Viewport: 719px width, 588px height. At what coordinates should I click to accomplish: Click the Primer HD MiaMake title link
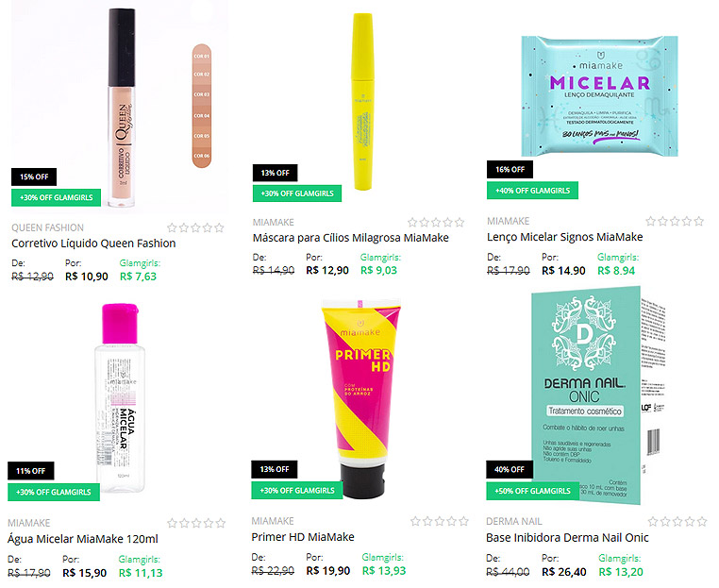click(303, 537)
